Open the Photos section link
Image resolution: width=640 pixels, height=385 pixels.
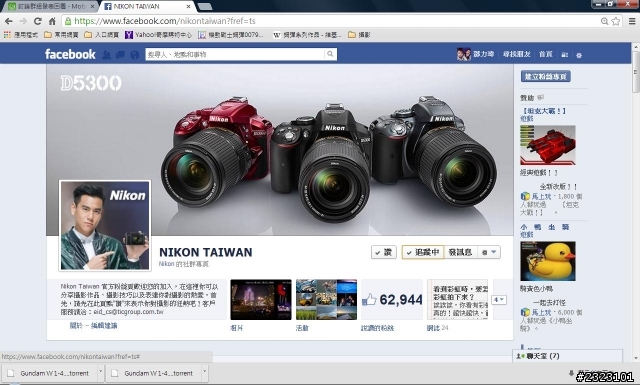tap(236, 328)
